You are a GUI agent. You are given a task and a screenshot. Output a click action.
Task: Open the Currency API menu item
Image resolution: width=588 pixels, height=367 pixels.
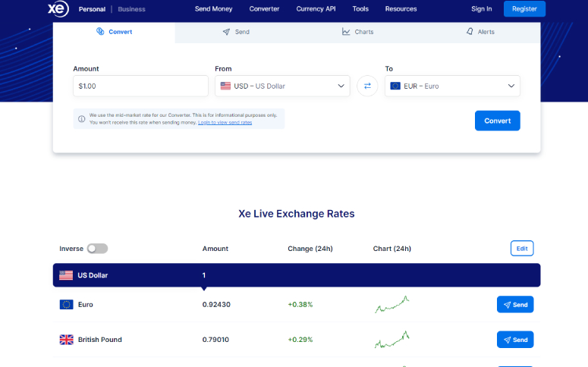[x=316, y=8]
